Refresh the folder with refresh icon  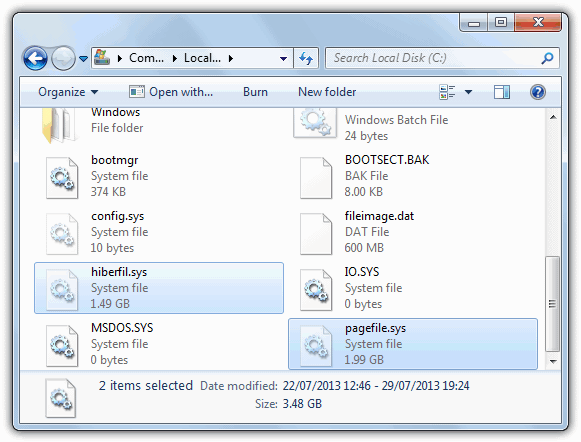click(x=306, y=58)
